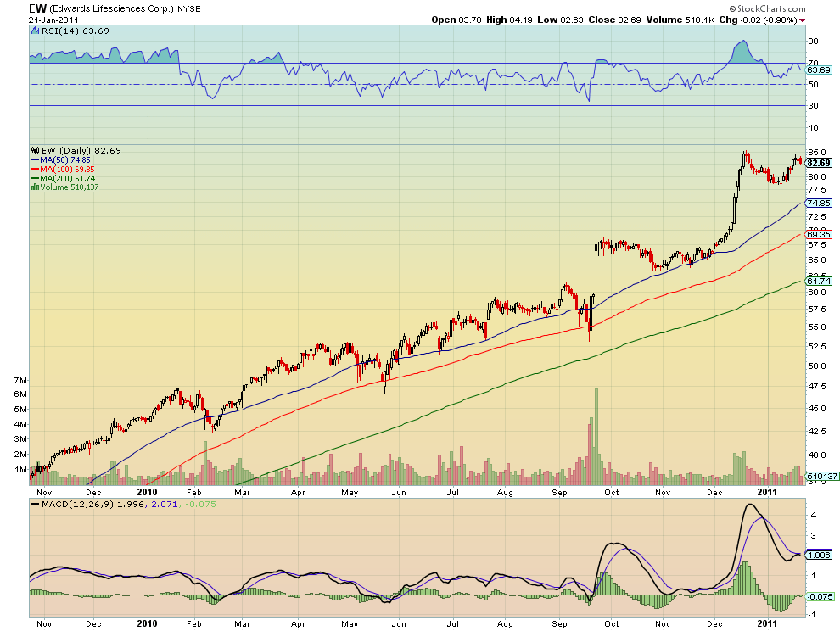Click the candlestick icon beside EW (Daily)
This screenshot has height=631, width=840.
tap(36, 150)
